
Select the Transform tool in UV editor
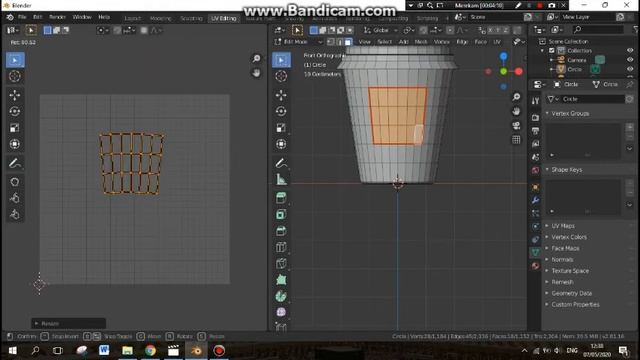(15, 144)
